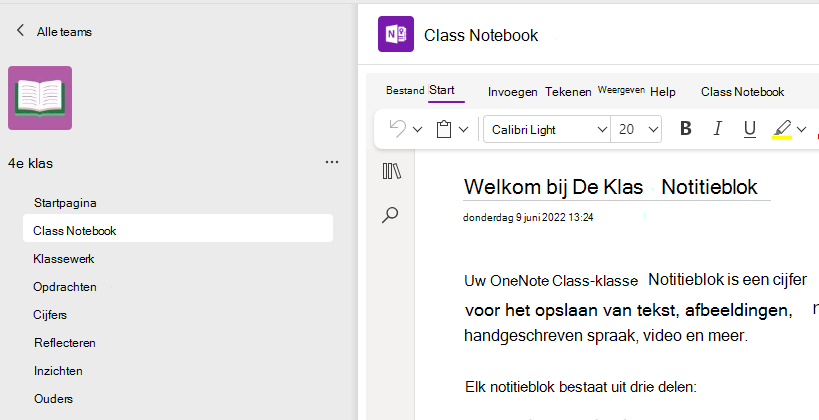Open the Cijfers page
Screen dimensions: 819x420
pos(50,314)
